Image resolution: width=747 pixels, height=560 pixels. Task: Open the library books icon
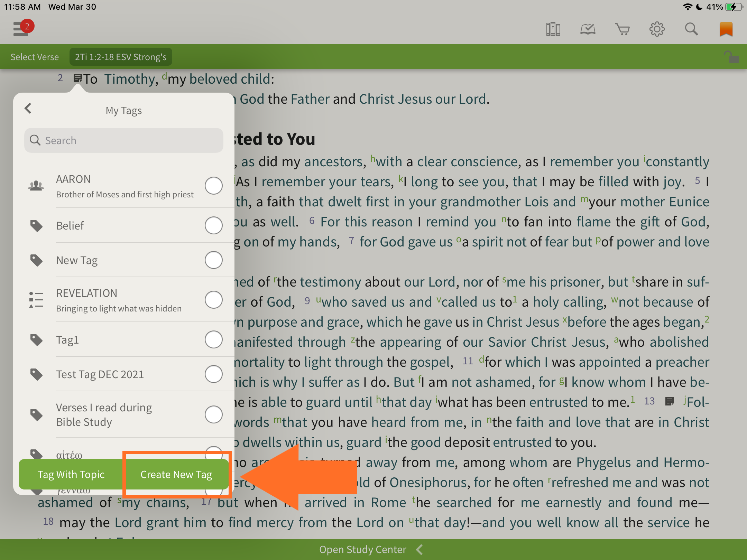553,29
